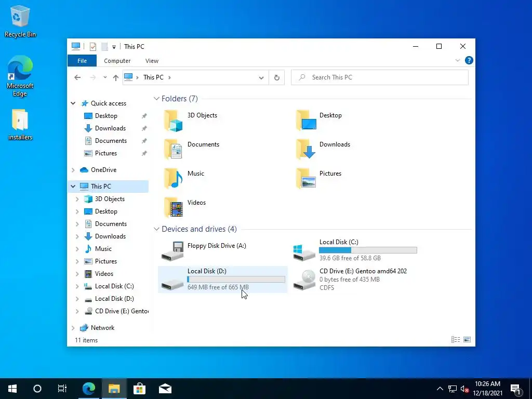The width and height of the screenshot is (532, 399).
Task: Open the Mail app from the taskbar
Action: coord(165,389)
